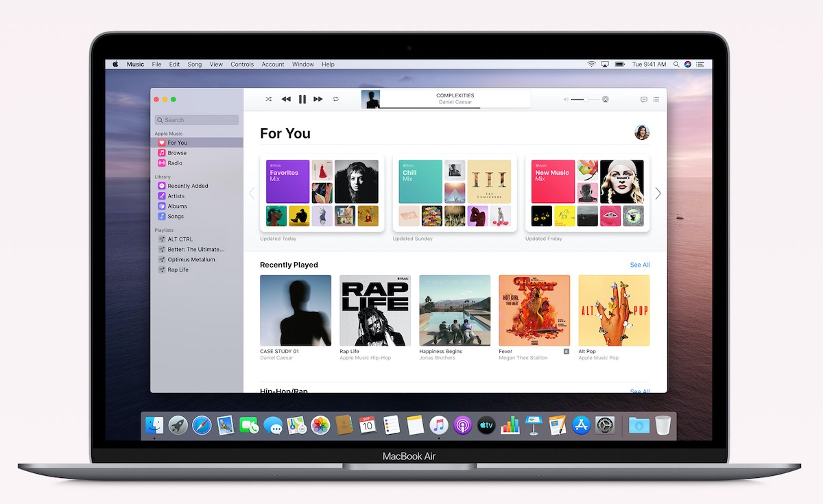
Task: Open the Controls menu
Action: [242, 64]
